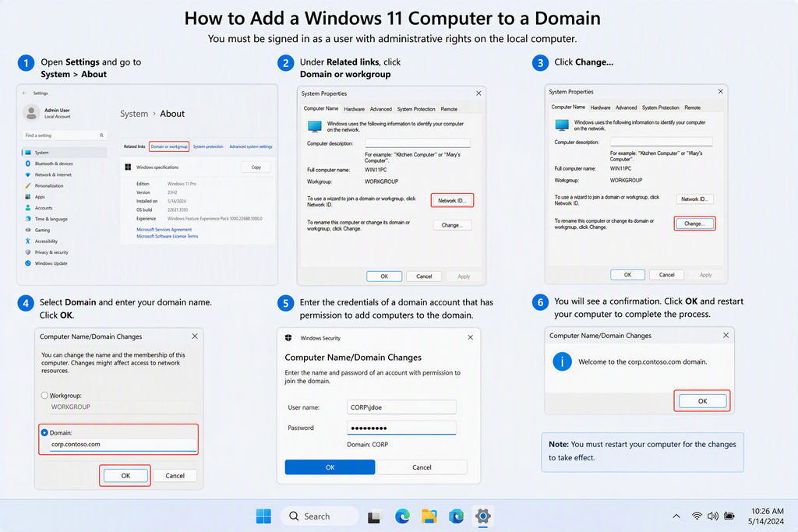This screenshot has height=532, width=798.
Task: Click the Password field in Windows Security
Action: coord(401,428)
